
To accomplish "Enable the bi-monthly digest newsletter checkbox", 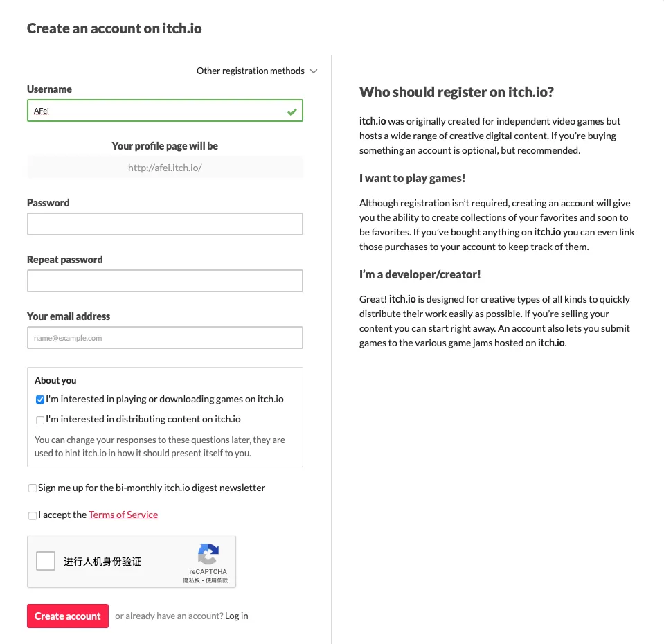I will click(32, 488).
